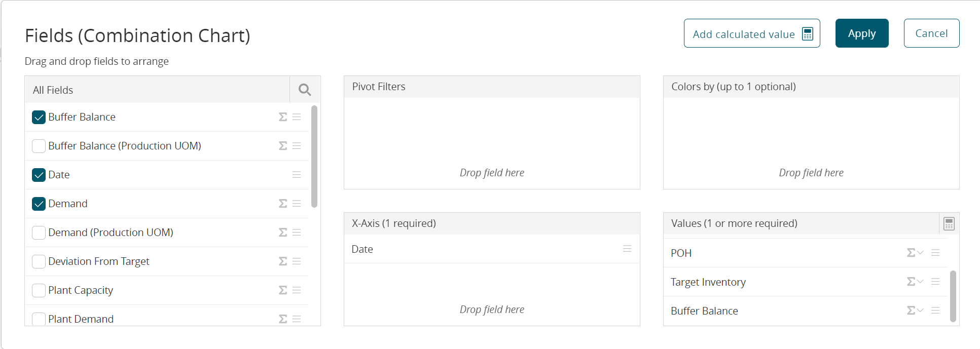Open aggregation dropdown for POH value
Image resolution: width=980 pixels, height=349 pixels.
tap(915, 253)
